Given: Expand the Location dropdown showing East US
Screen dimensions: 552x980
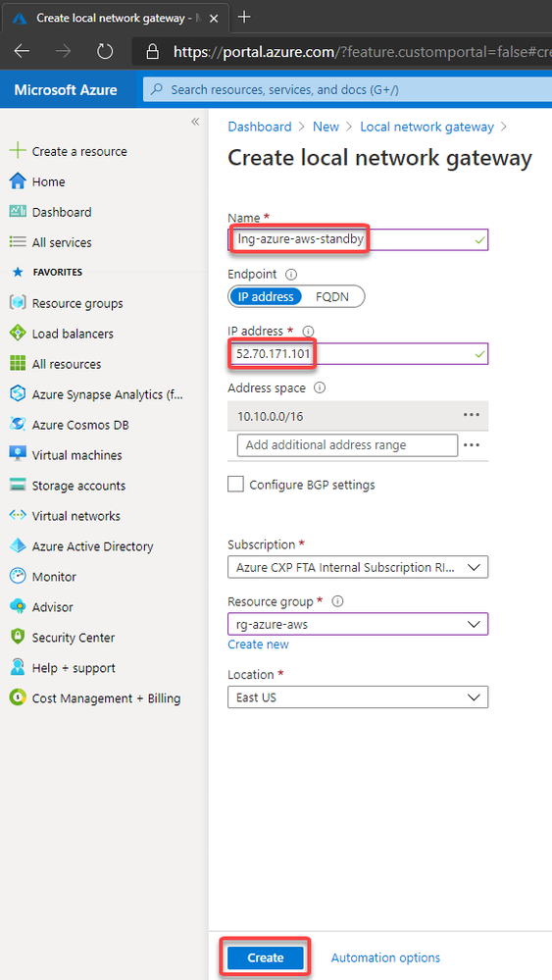Looking at the screenshot, I should (358, 696).
